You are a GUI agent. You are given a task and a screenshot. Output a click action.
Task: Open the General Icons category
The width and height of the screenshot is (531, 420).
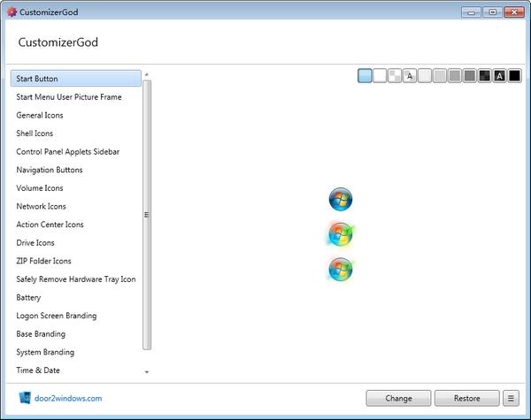pos(76,115)
